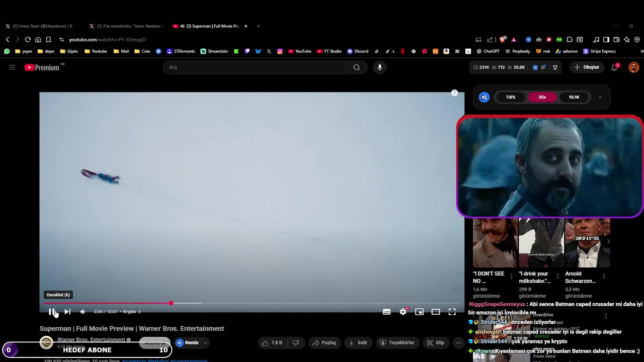Screen dimensions: 644x362
Task: Enter fullscreen mode
Action: tap(452, 312)
